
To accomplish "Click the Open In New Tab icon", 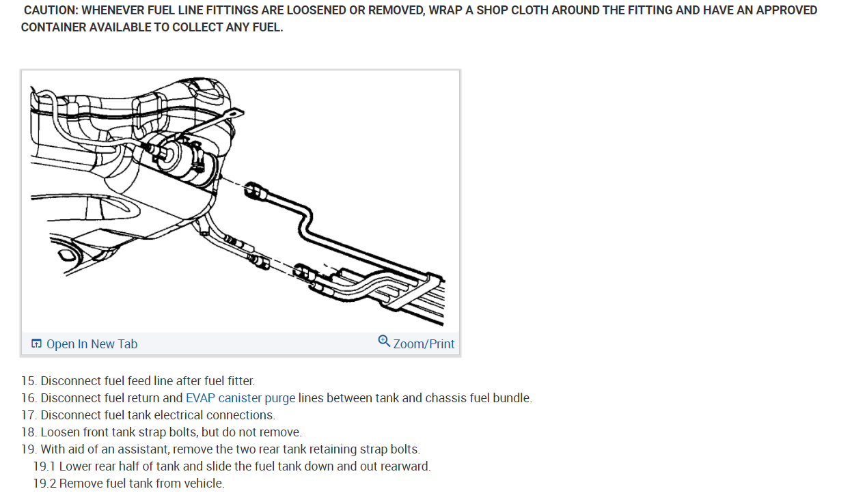I will tap(37, 344).
